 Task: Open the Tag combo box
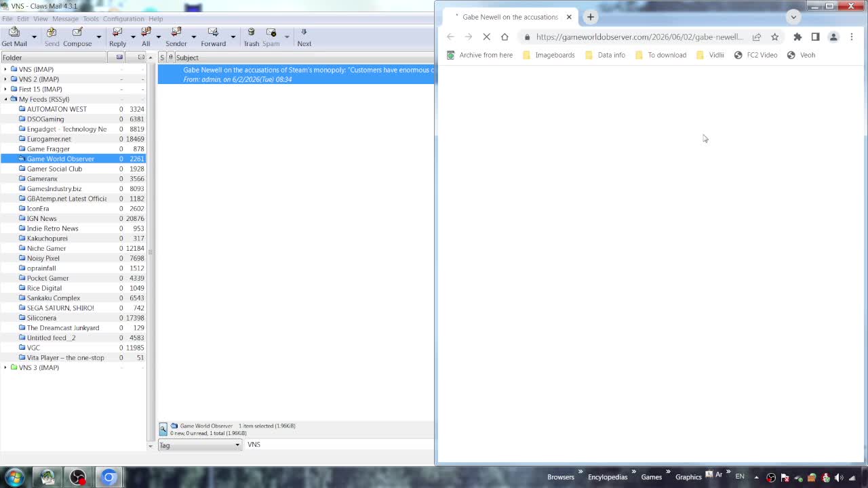(199, 445)
